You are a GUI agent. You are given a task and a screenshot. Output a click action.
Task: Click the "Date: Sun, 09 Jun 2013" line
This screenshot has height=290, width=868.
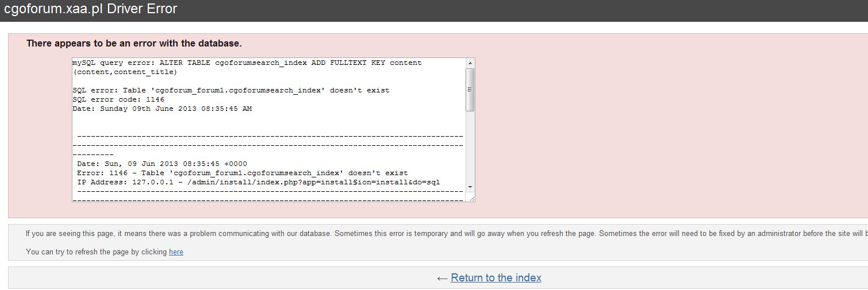[162, 164]
